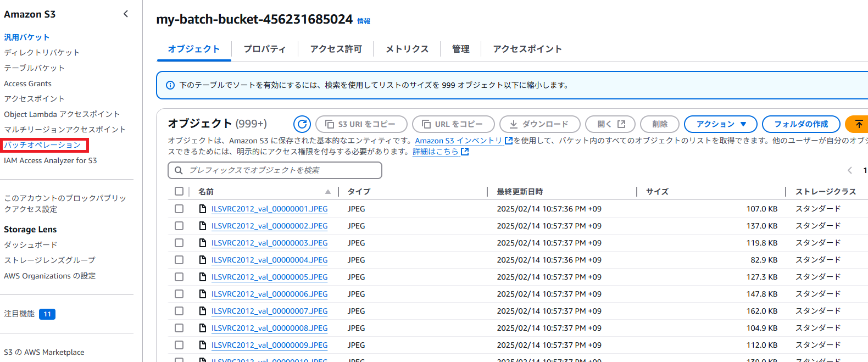Click the フォルダの作成 button

point(802,124)
